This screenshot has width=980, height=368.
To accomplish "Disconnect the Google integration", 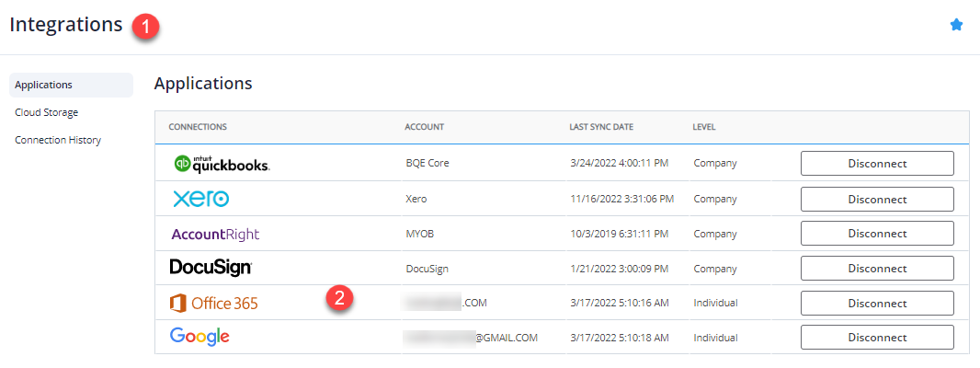I will click(877, 338).
